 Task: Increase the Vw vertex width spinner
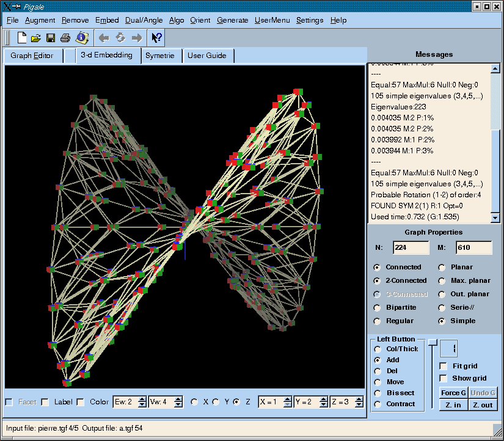(178, 399)
